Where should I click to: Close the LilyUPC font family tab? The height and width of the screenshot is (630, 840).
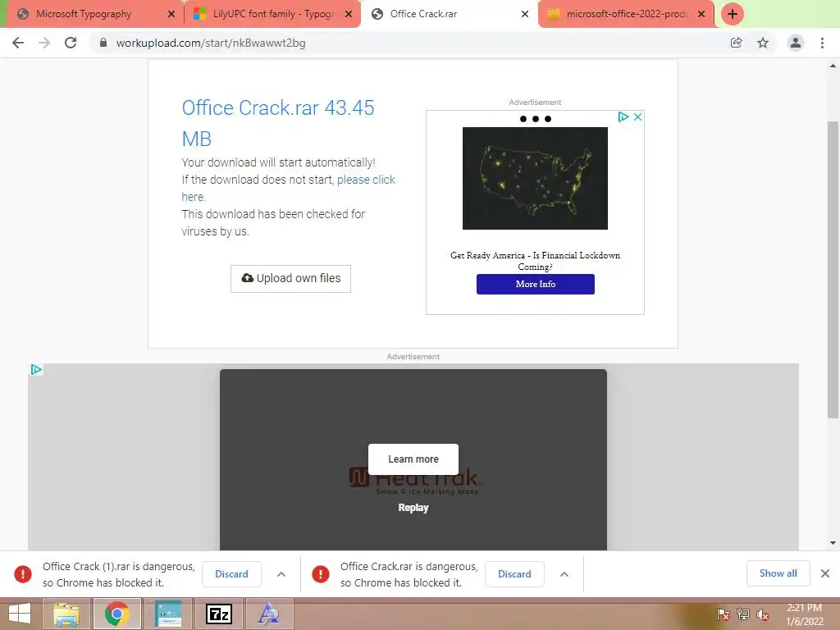point(348,14)
